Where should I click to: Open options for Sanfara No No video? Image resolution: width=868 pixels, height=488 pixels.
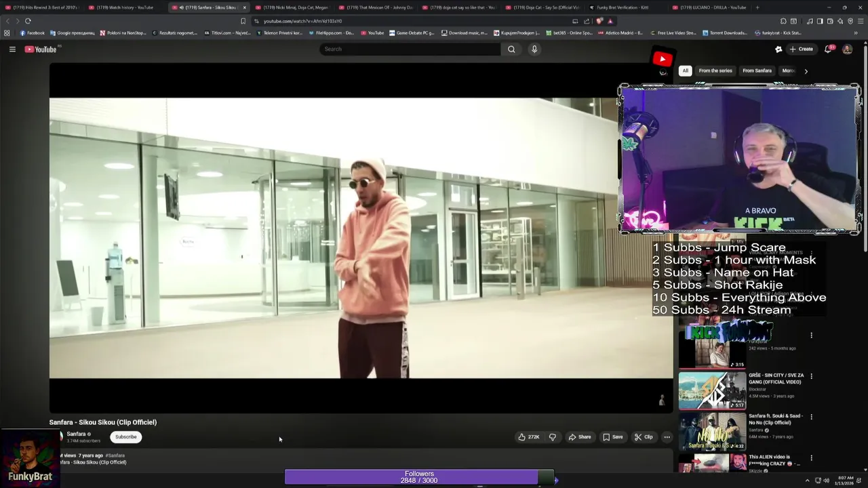tap(811, 417)
